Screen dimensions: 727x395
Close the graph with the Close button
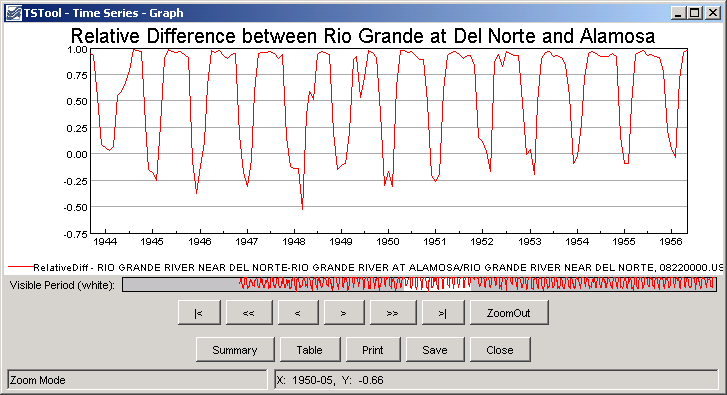500,350
